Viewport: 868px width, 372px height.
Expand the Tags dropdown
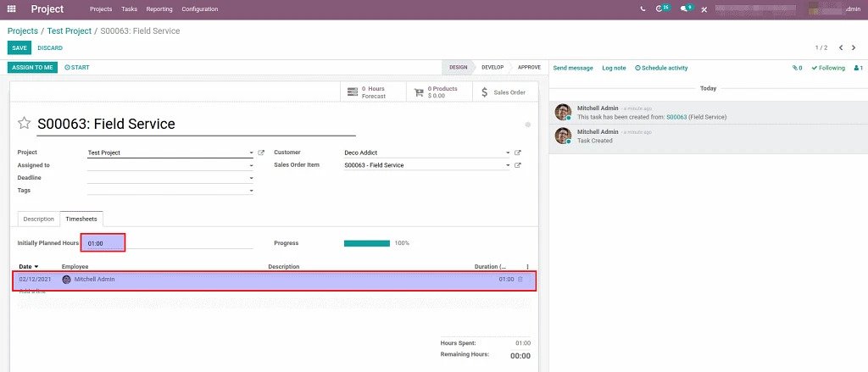pos(251,191)
